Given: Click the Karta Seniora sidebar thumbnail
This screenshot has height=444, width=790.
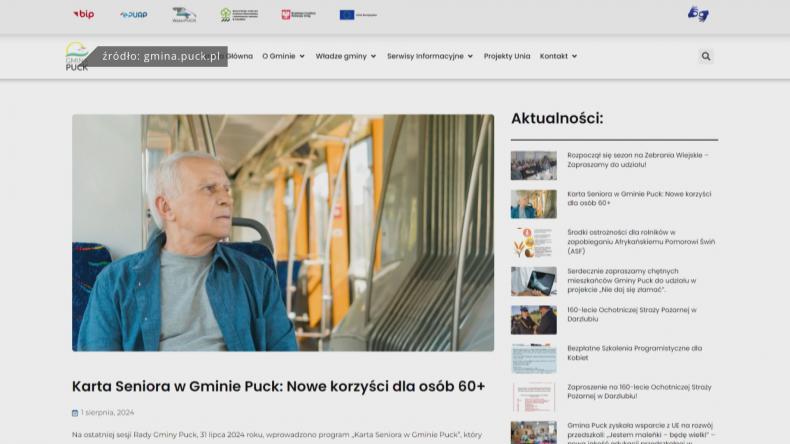Looking at the screenshot, I should pos(534,204).
